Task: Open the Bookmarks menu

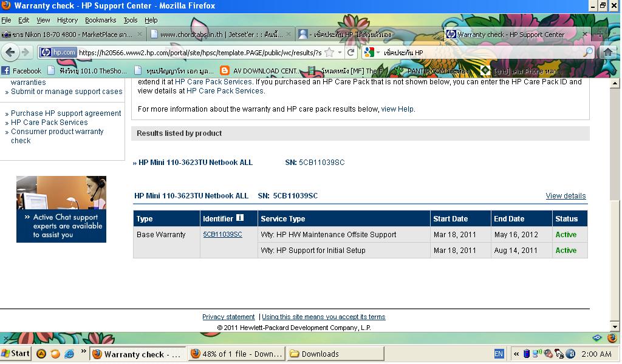Action: click(x=100, y=20)
